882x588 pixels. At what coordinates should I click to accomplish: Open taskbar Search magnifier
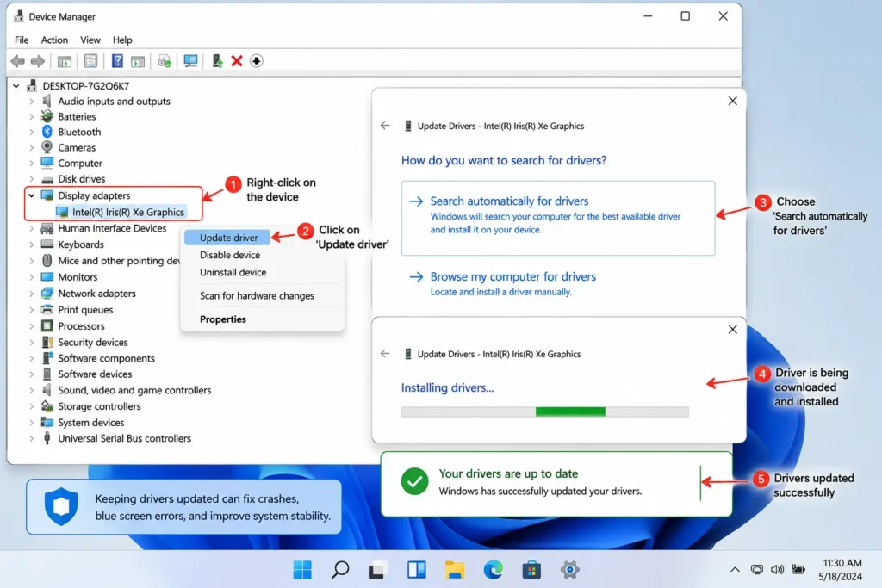[340, 569]
